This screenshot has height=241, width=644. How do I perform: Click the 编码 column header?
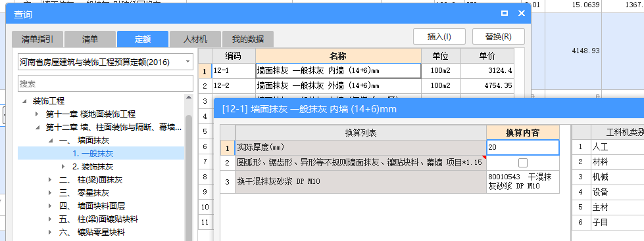[234, 56]
